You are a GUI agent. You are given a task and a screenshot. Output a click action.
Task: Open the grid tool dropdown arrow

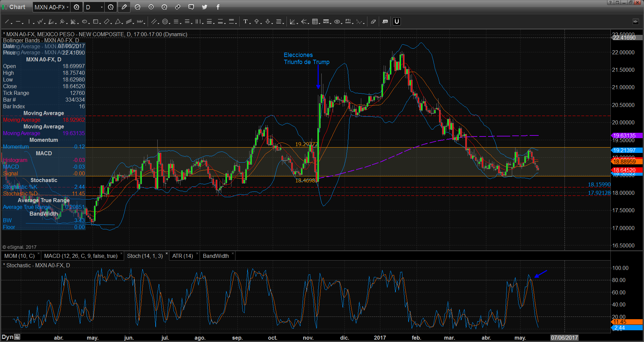pyautogui.click(x=320, y=23)
